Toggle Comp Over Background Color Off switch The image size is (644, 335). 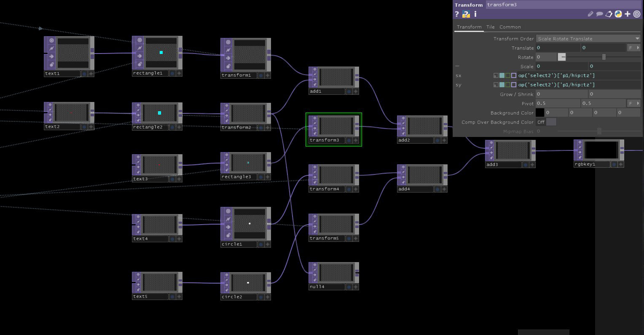coord(546,122)
